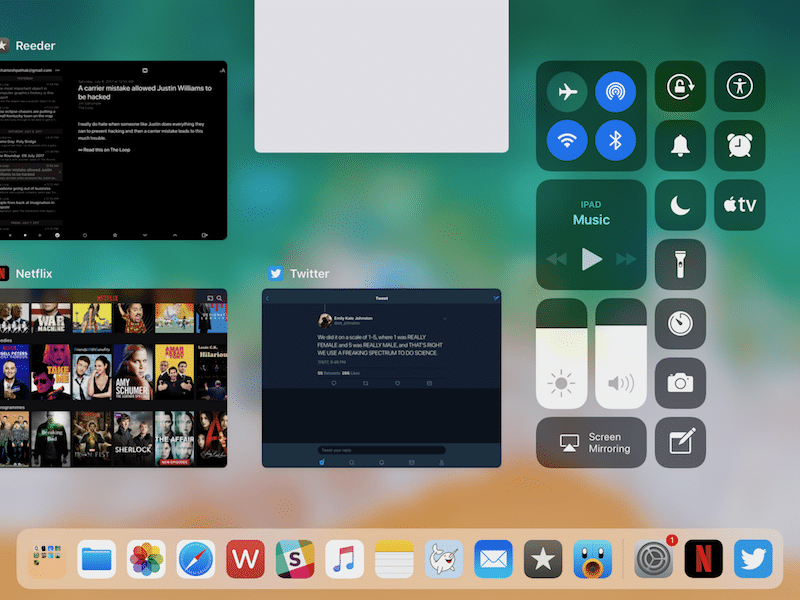Tap the brightness slider
Image resolution: width=800 pixels, height=600 pixels.
click(x=562, y=354)
